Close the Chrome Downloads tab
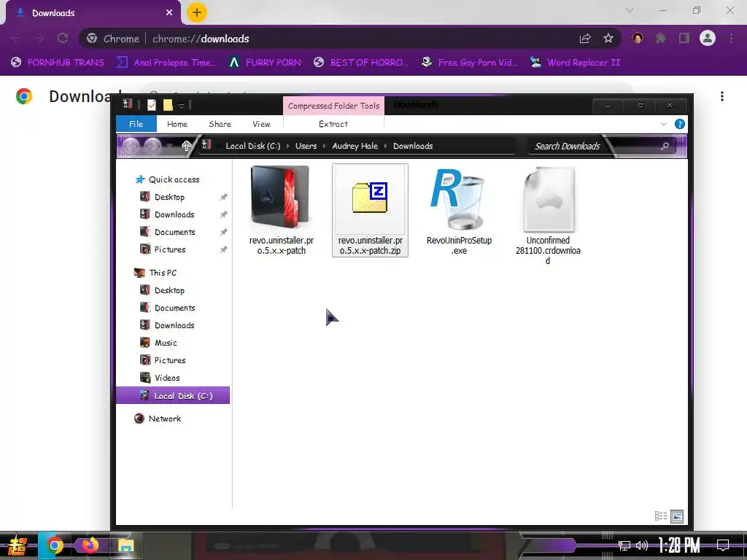Image resolution: width=747 pixels, height=560 pixels. click(x=169, y=13)
